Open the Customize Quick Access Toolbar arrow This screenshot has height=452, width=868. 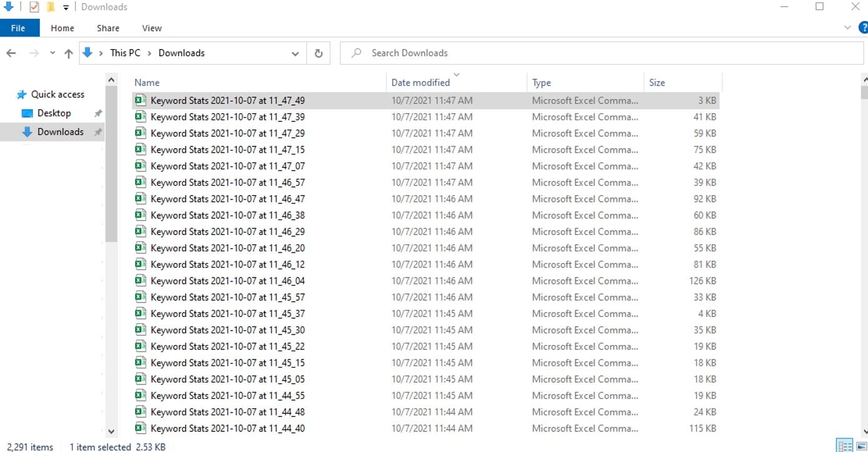[x=66, y=8]
